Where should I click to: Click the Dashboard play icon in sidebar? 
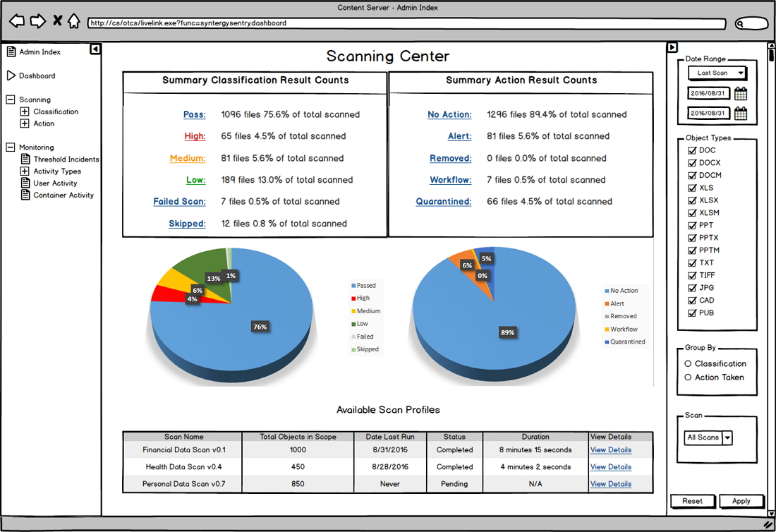click(x=11, y=75)
